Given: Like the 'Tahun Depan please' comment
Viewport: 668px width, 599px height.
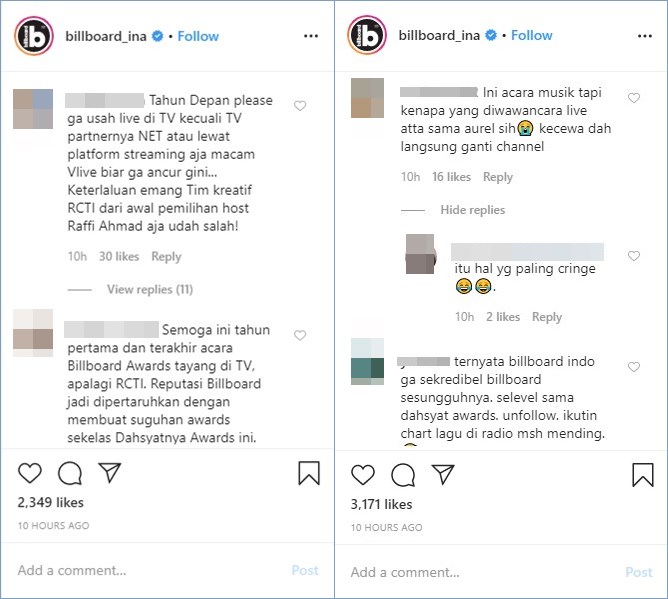Looking at the screenshot, I should (x=300, y=105).
